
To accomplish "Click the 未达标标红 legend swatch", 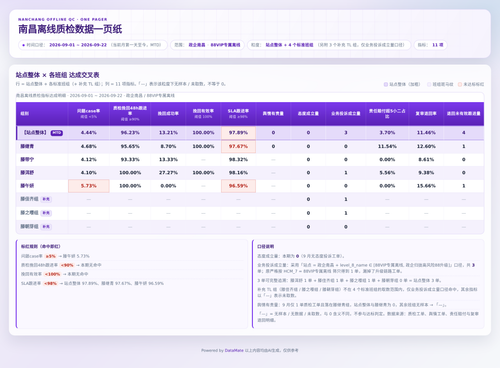I will click(x=460, y=84).
